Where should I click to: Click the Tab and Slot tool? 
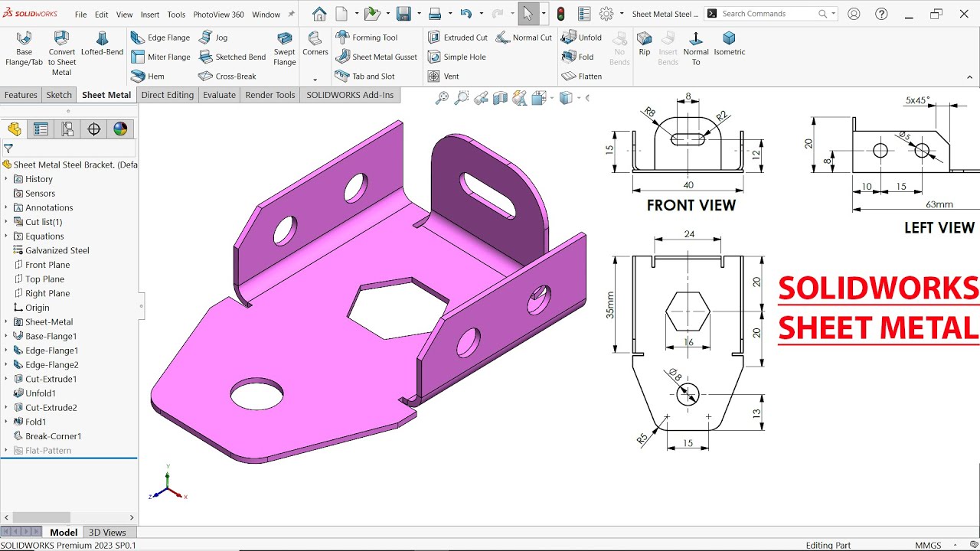point(365,77)
